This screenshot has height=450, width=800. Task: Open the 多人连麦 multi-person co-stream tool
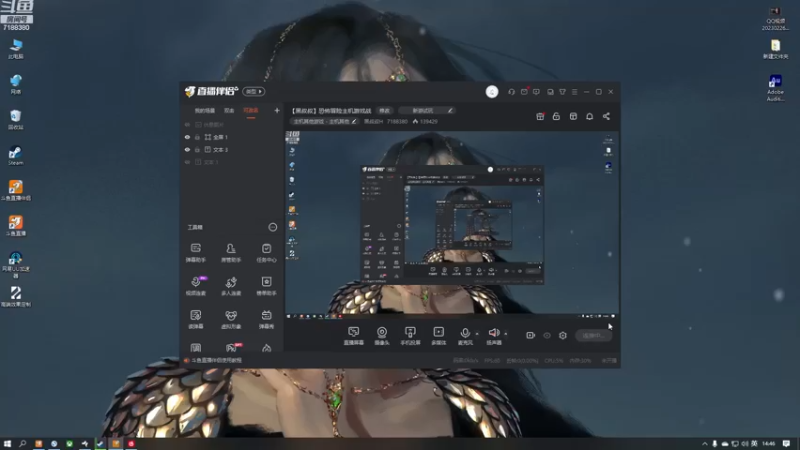tap(231, 286)
